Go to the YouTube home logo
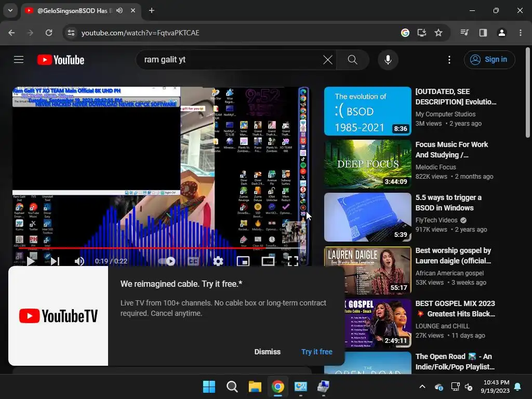532x399 pixels. coord(61,60)
